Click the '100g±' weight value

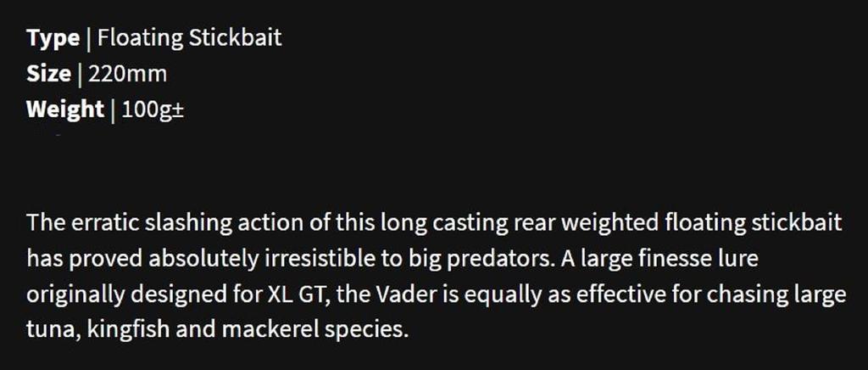pos(153,109)
